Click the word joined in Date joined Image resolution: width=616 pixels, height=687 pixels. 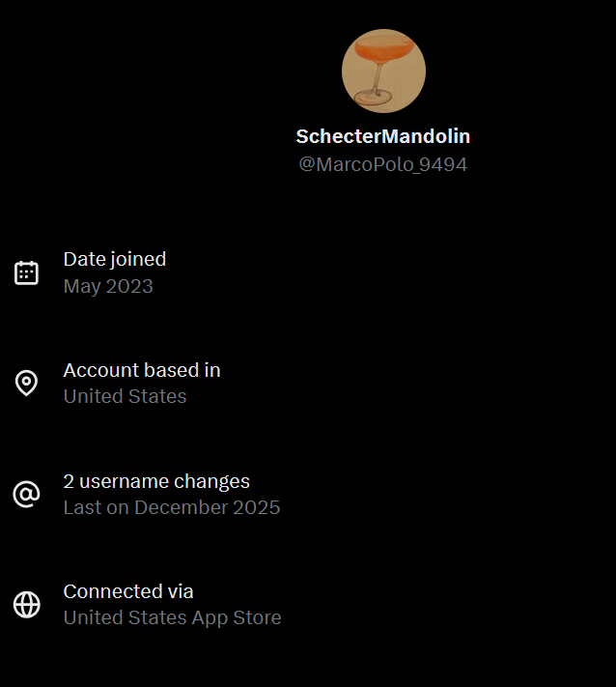[138, 259]
